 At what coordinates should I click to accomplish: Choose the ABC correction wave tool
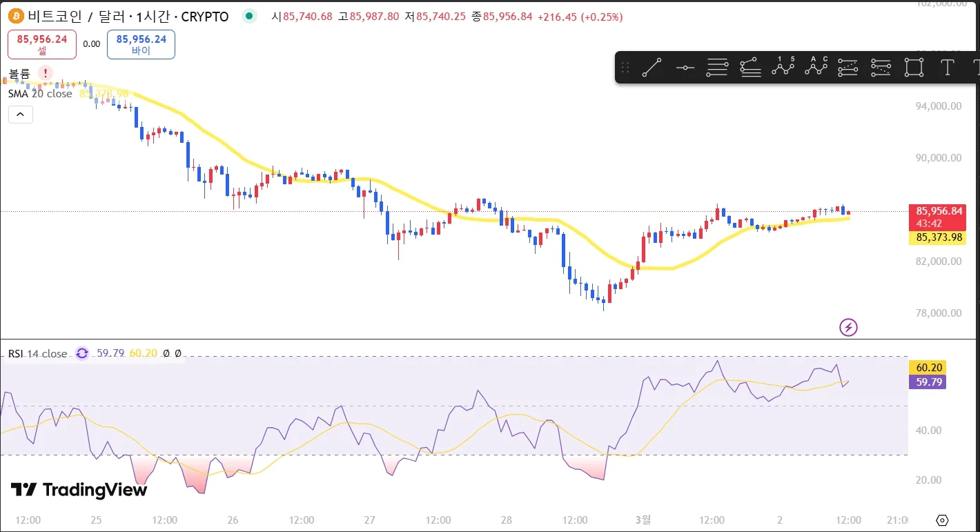click(816, 67)
